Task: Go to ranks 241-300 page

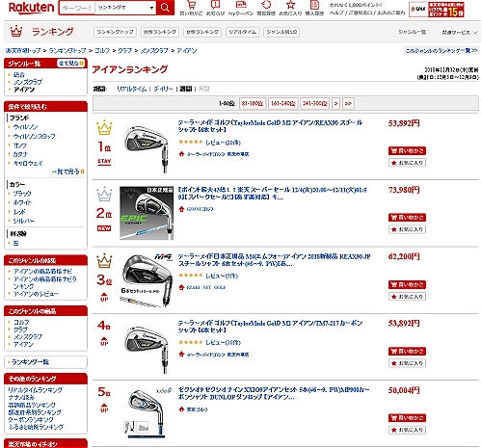Action: tap(315, 103)
